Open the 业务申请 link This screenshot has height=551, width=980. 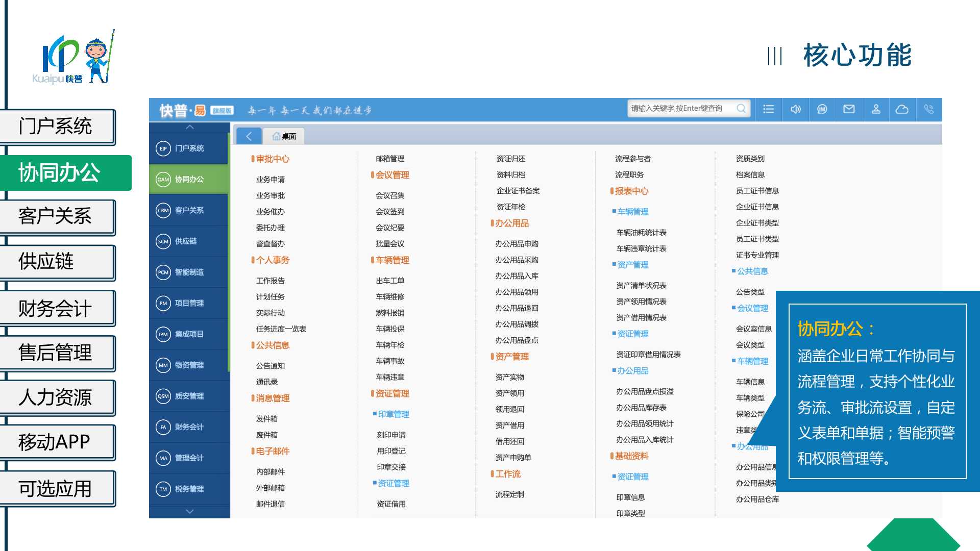point(271,180)
